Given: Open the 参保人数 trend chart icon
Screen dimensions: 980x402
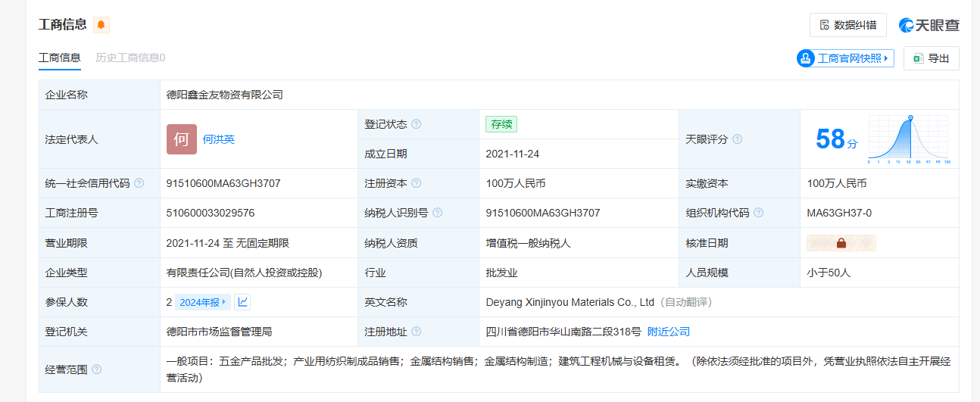Looking at the screenshot, I should click(x=242, y=302).
